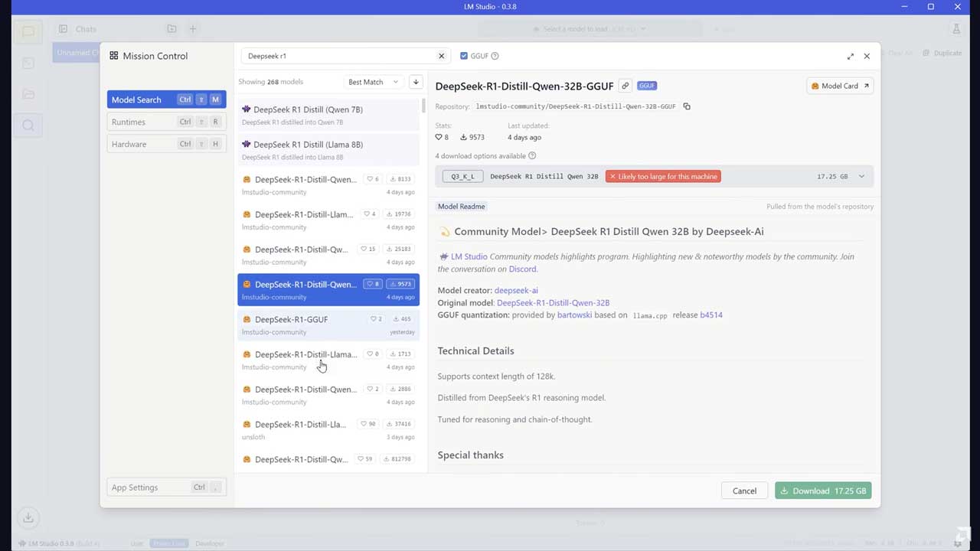Click the GGUF badge beside model title
This screenshot has height=551, width=980.
[x=647, y=86]
